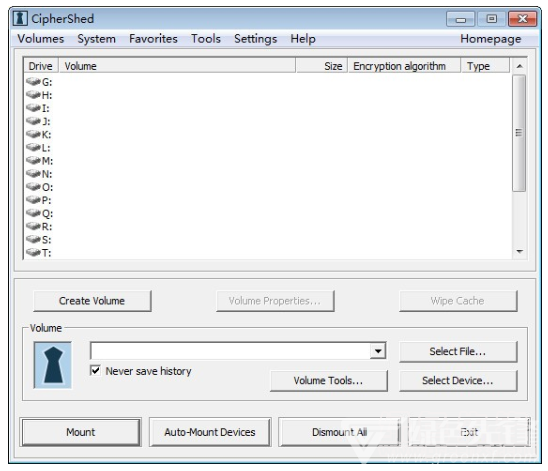The width and height of the screenshot is (548, 471).
Task: Sort by the Drive column header
Action: [x=41, y=66]
